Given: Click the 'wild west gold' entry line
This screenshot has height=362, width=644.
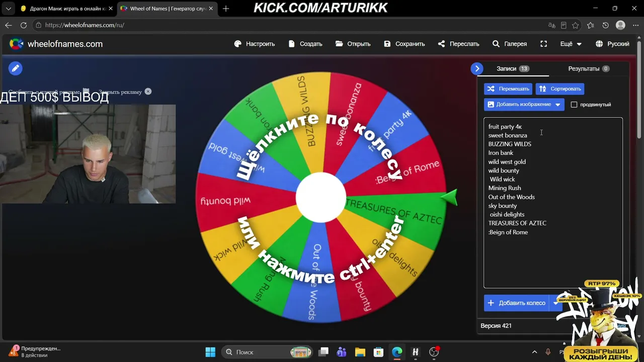Looking at the screenshot, I should pyautogui.click(x=507, y=162).
